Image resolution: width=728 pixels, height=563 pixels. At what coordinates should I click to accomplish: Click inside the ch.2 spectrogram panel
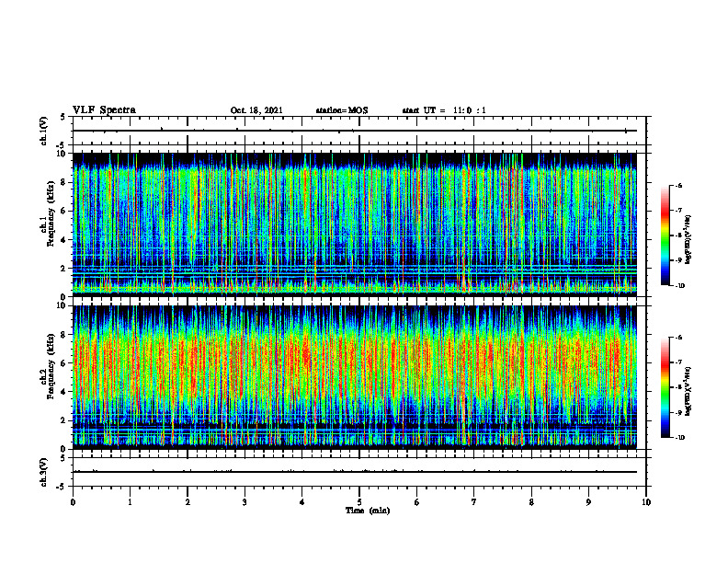tap(355, 377)
